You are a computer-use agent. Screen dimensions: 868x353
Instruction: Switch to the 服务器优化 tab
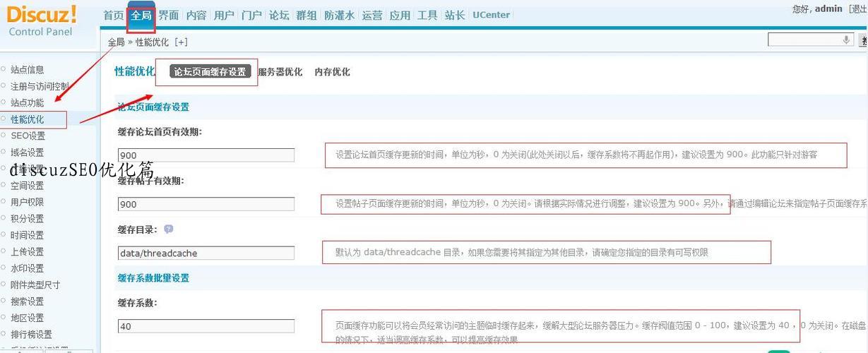click(280, 72)
